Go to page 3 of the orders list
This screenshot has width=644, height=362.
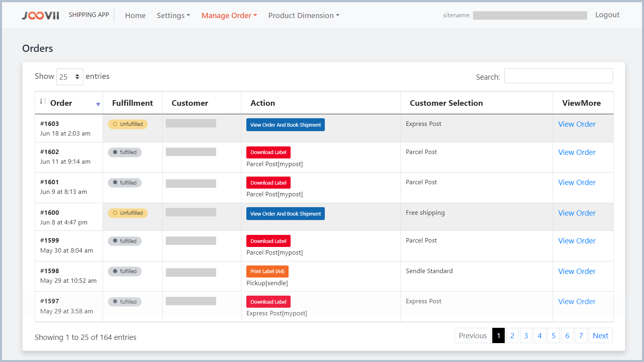(526, 335)
